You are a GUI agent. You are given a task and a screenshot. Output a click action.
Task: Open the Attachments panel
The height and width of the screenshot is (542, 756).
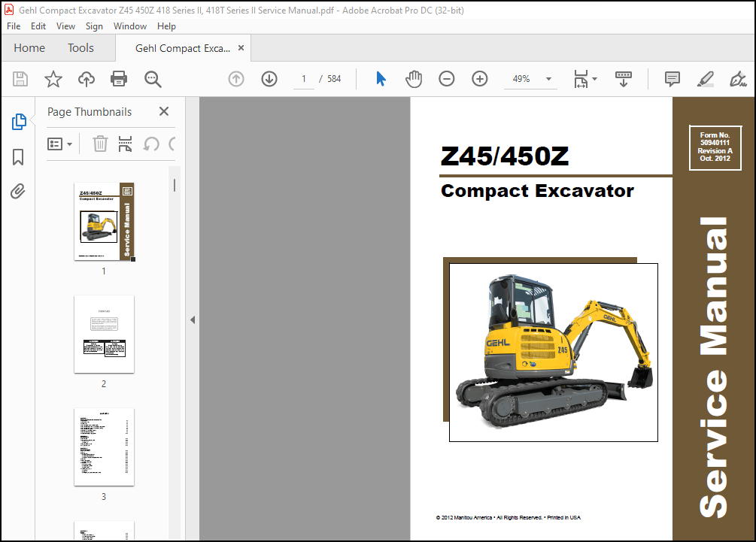(17, 191)
